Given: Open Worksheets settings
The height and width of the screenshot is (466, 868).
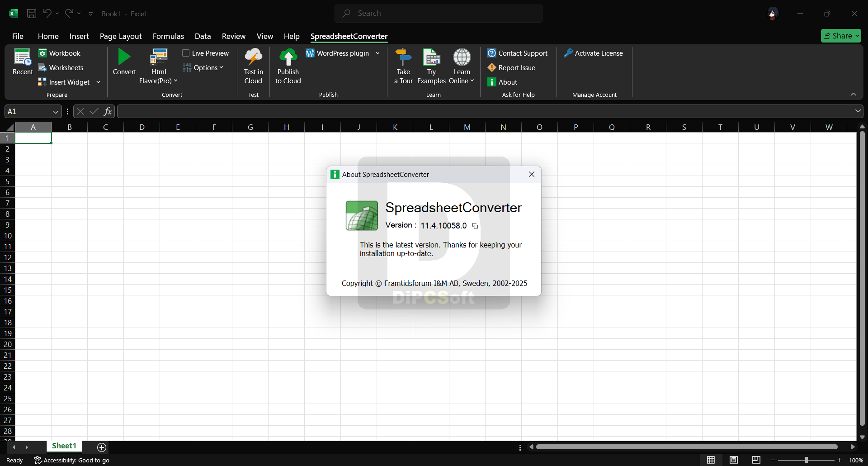Looking at the screenshot, I should (x=61, y=68).
